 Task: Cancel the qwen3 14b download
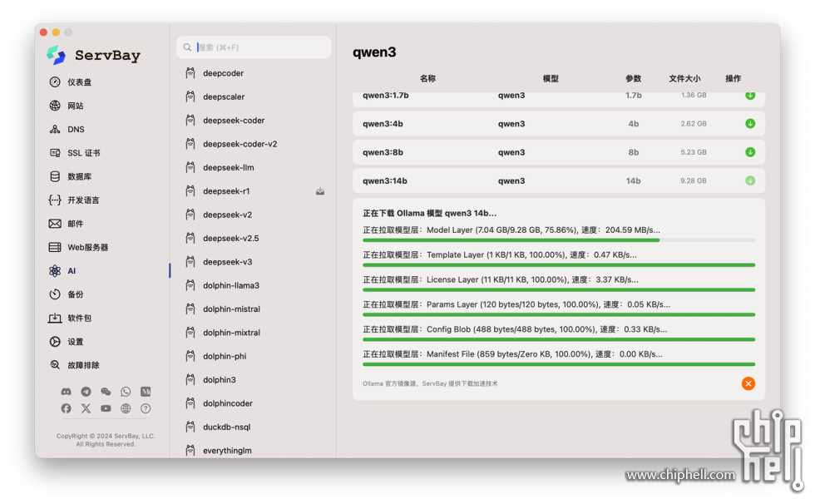click(748, 384)
